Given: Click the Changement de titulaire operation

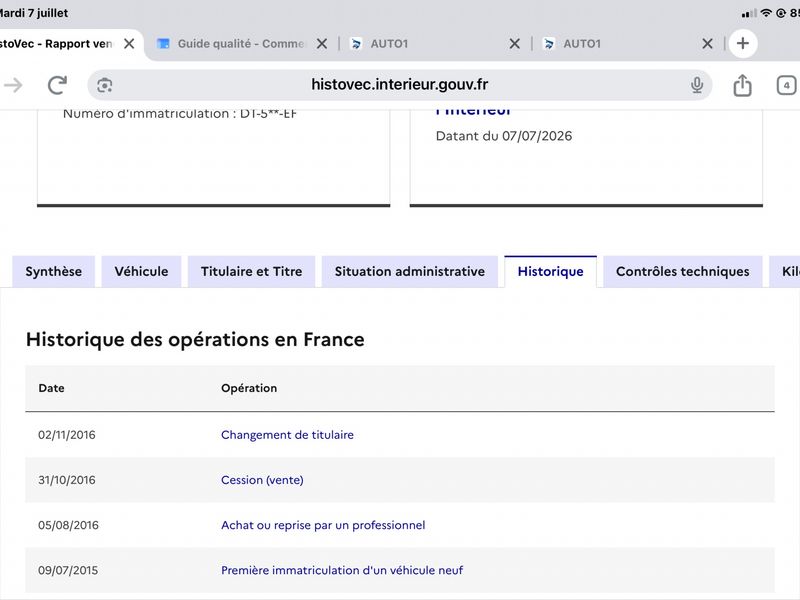Looking at the screenshot, I should [287, 435].
